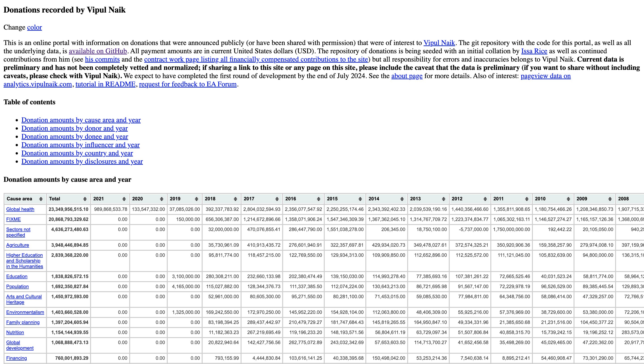
Task: Click the Family planning cause area
Action: [23, 322]
